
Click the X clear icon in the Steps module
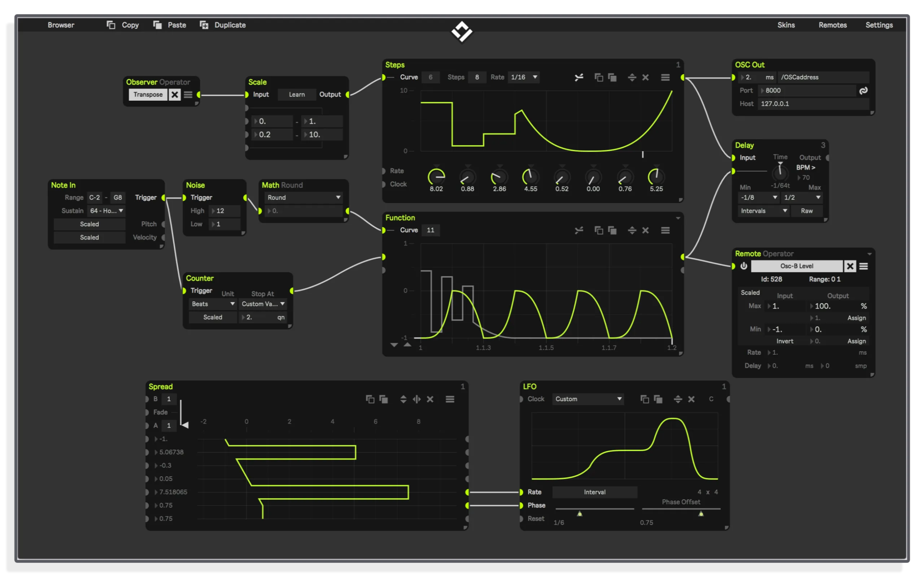pyautogui.click(x=645, y=78)
